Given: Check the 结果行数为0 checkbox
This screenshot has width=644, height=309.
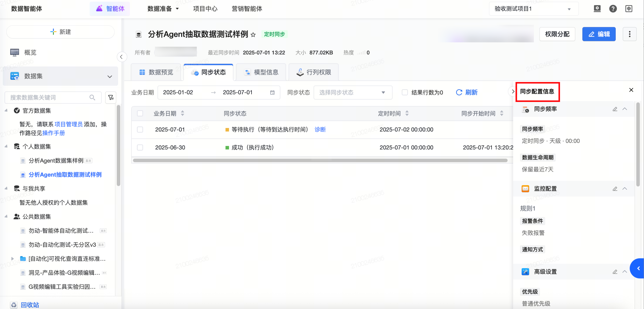Looking at the screenshot, I should [x=404, y=92].
